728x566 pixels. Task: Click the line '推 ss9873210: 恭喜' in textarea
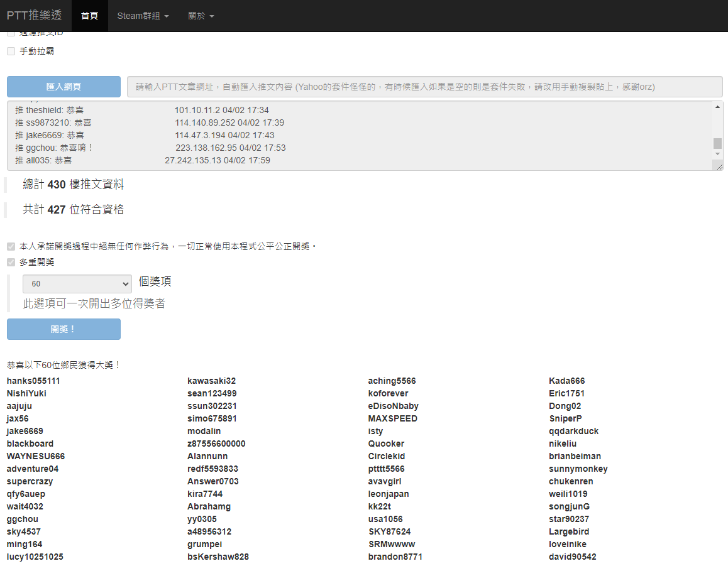click(53, 122)
